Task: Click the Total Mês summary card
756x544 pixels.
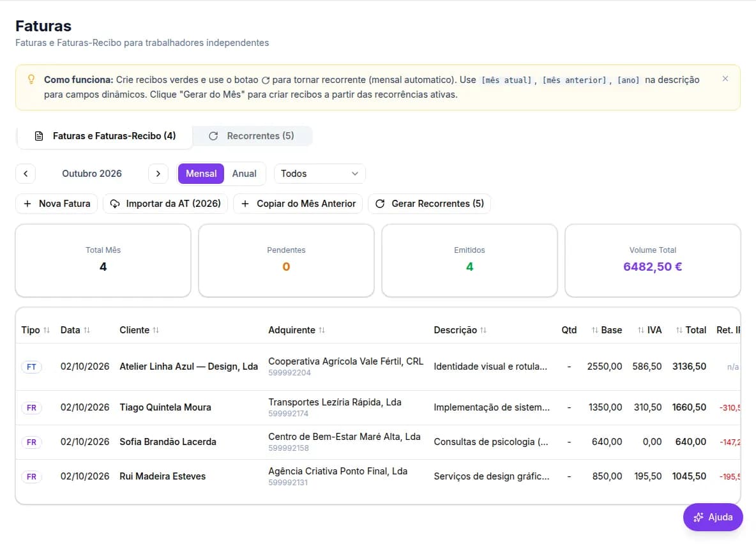Action: pyautogui.click(x=103, y=261)
